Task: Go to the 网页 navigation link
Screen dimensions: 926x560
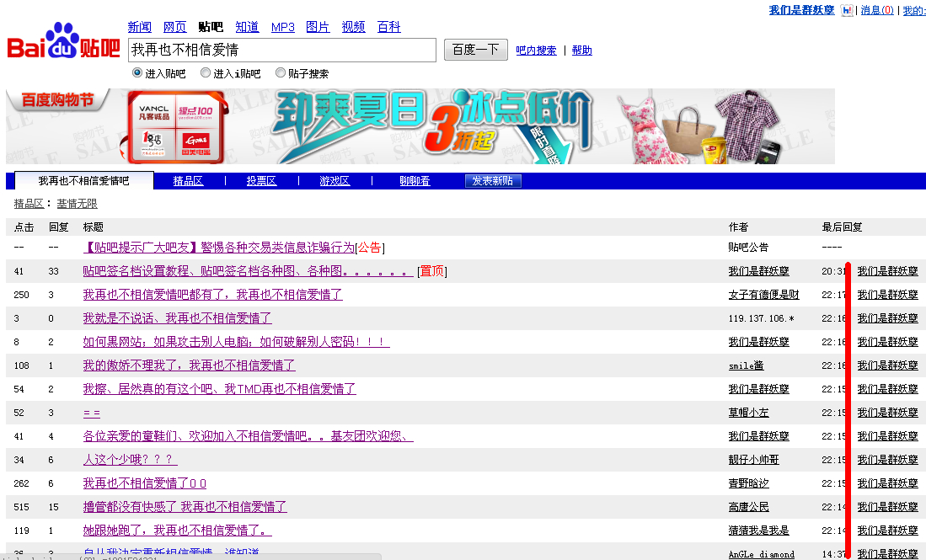Action: [174, 27]
